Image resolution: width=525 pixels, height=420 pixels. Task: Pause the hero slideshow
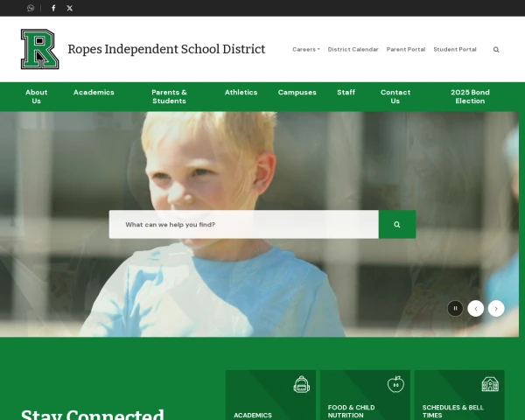click(x=455, y=309)
